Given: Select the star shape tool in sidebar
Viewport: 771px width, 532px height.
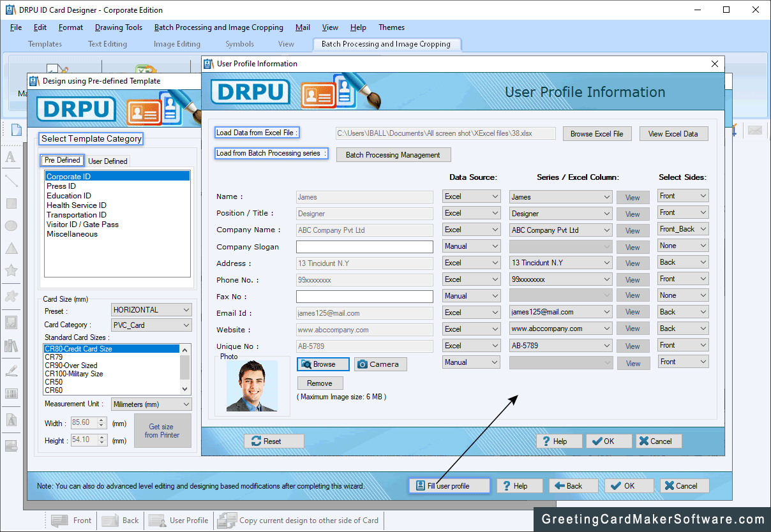Looking at the screenshot, I should click(x=11, y=270).
